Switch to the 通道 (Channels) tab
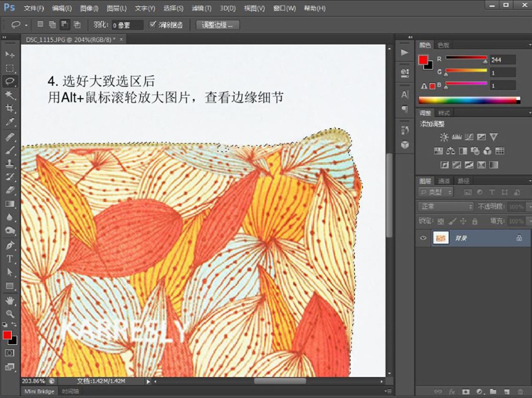Screen dimensions: 532x398 [x=444, y=181]
